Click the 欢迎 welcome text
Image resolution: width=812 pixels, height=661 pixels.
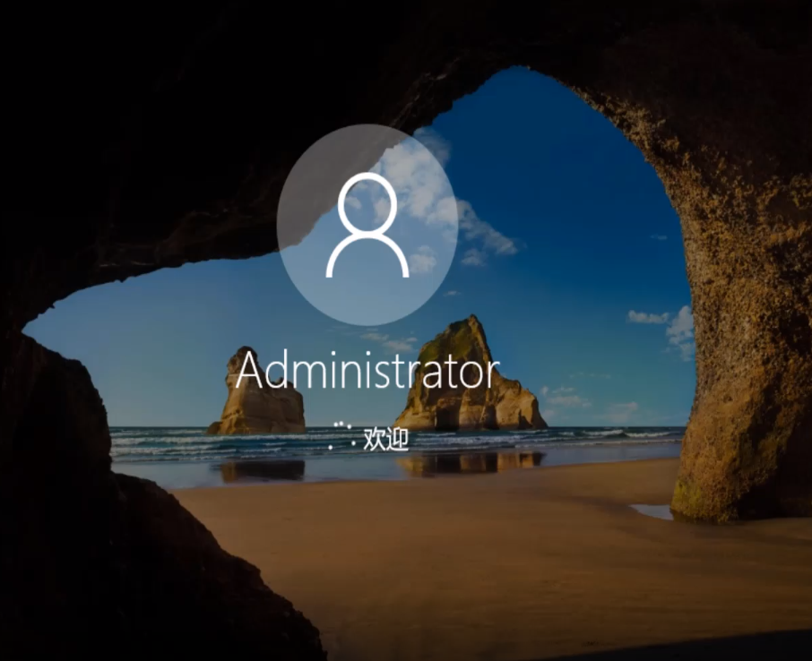(x=385, y=439)
